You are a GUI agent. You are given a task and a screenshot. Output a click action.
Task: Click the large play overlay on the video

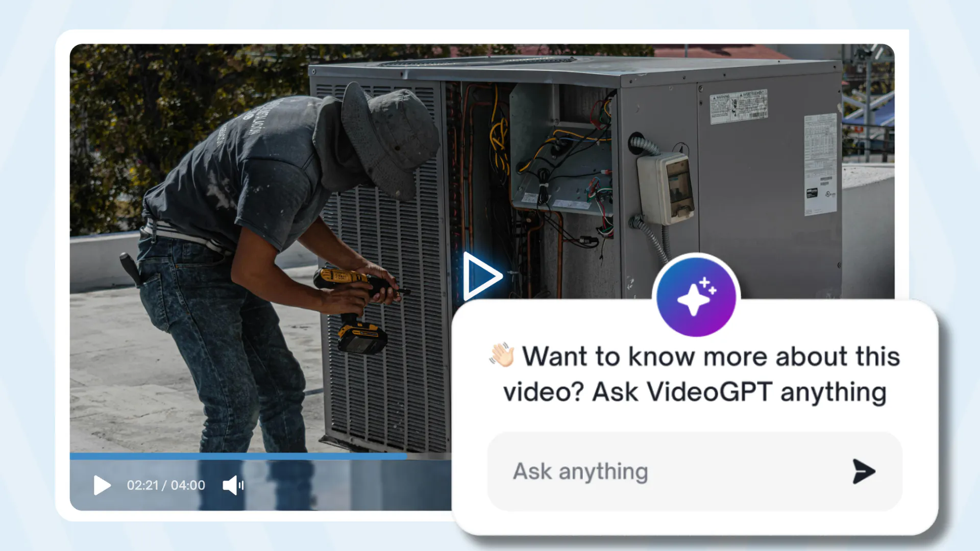482,276
